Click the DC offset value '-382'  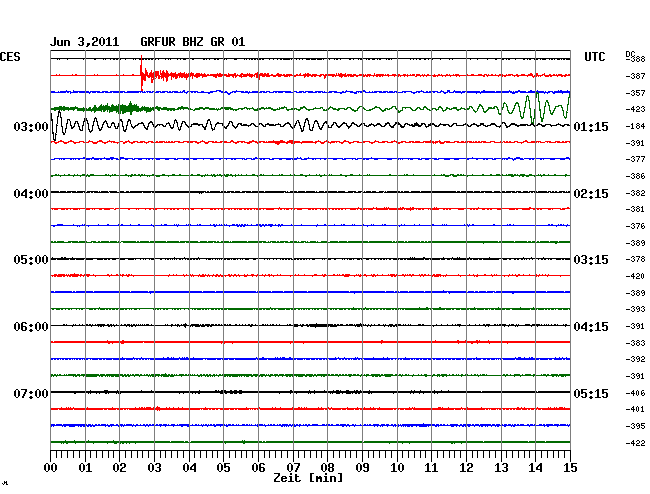tap(635, 193)
